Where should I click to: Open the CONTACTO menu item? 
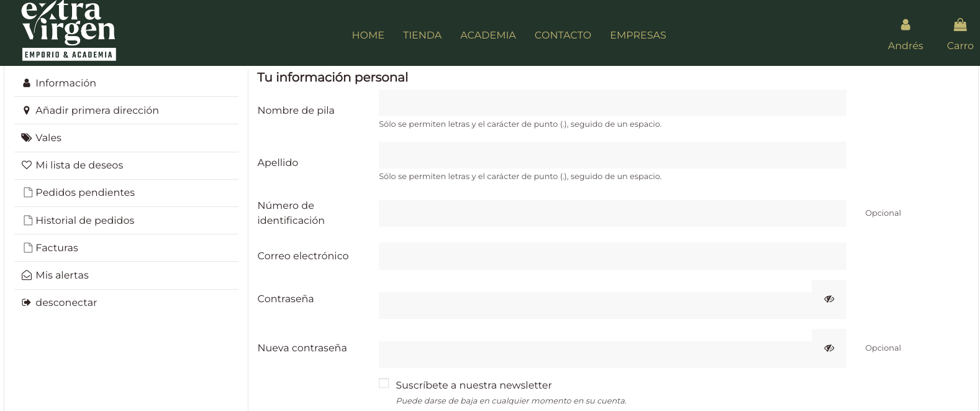(x=563, y=35)
